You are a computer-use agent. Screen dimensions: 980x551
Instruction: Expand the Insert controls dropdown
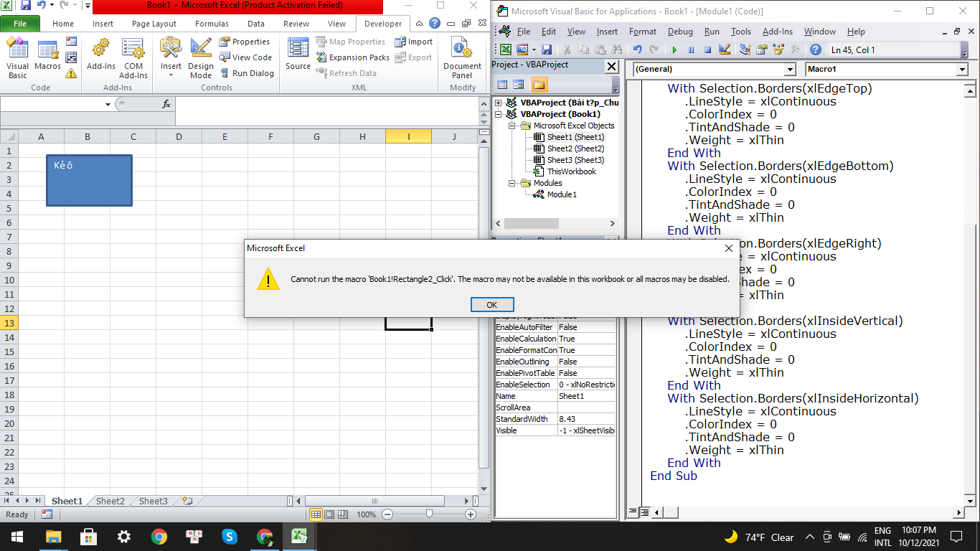click(x=171, y=75)
